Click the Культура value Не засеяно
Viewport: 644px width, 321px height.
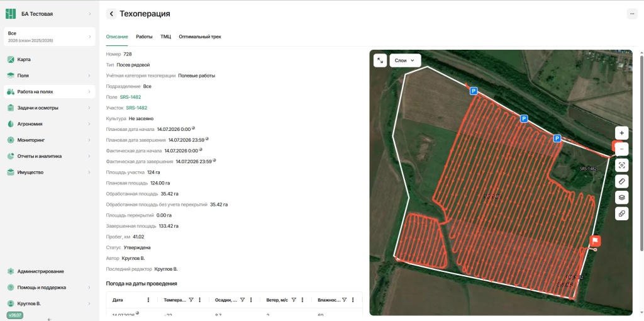point(141,118)
